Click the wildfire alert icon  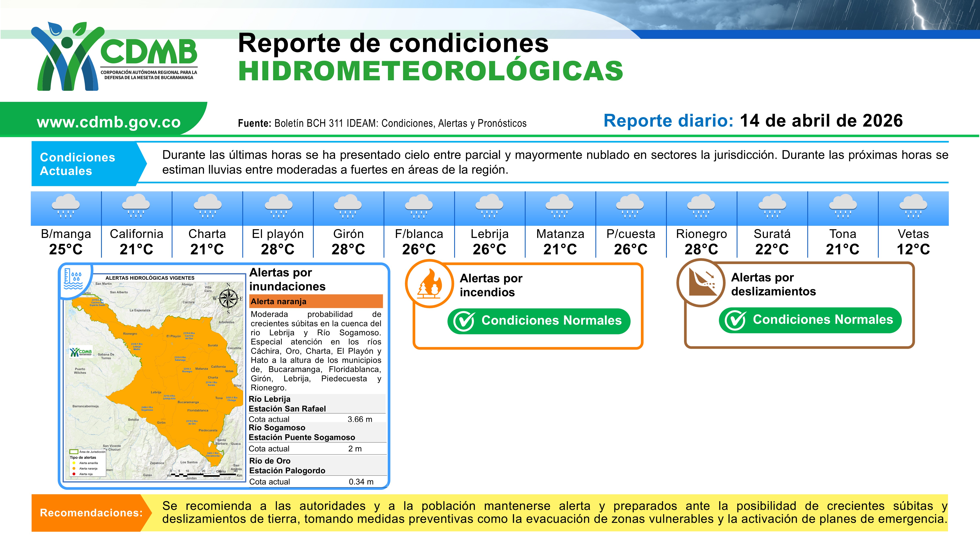point(429,283)
